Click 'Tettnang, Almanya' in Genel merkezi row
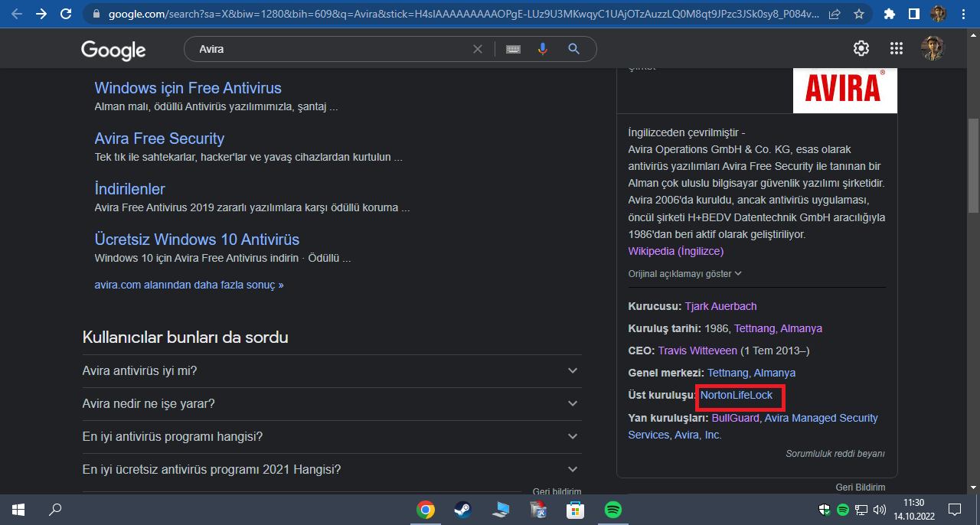 point(751,373)
